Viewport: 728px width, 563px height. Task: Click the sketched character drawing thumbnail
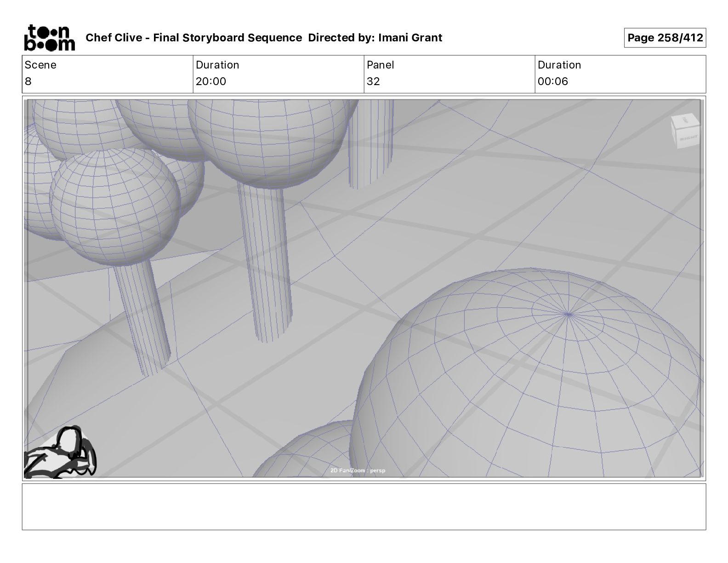click(60, 452)
